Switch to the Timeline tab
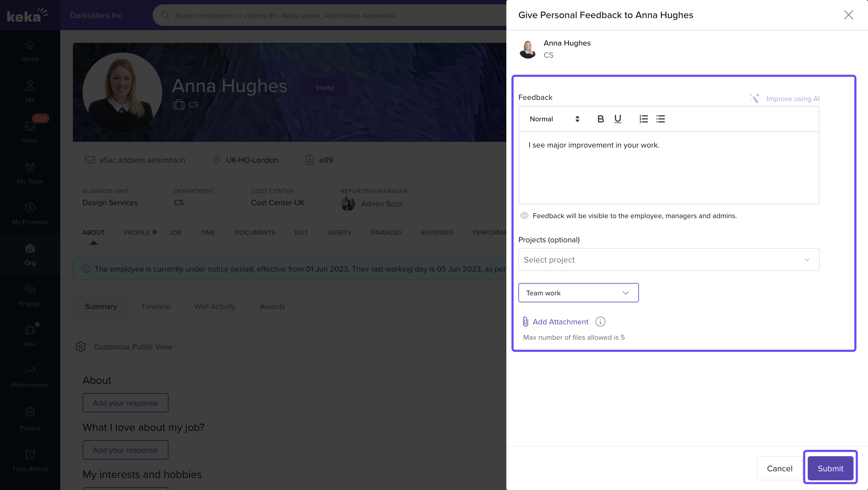Screen dimensions: 868x490 [156, 306]
